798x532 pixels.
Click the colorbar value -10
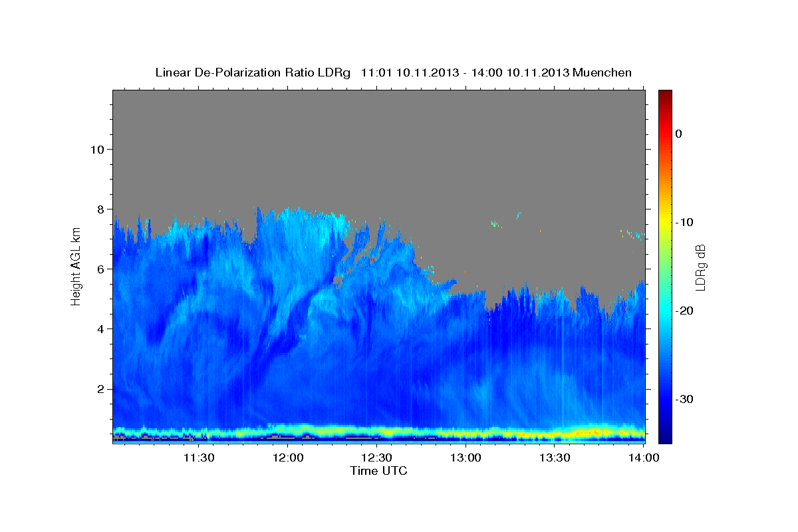pos(685,222)
